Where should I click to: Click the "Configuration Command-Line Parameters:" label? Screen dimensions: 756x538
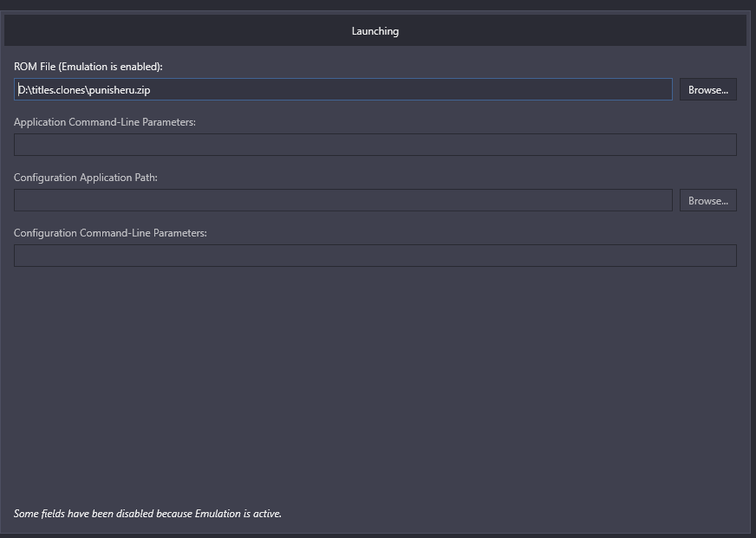(x=110, y=233)
